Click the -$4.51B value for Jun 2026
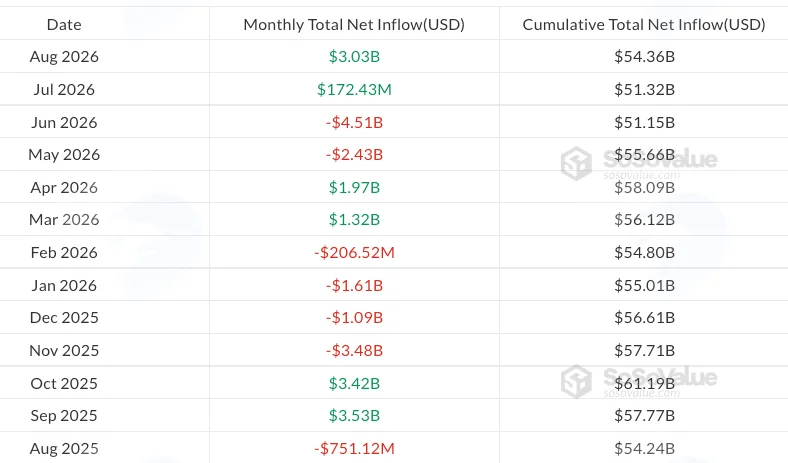The height and width of the screenshot is (463, 788). (x=354, y=122)
